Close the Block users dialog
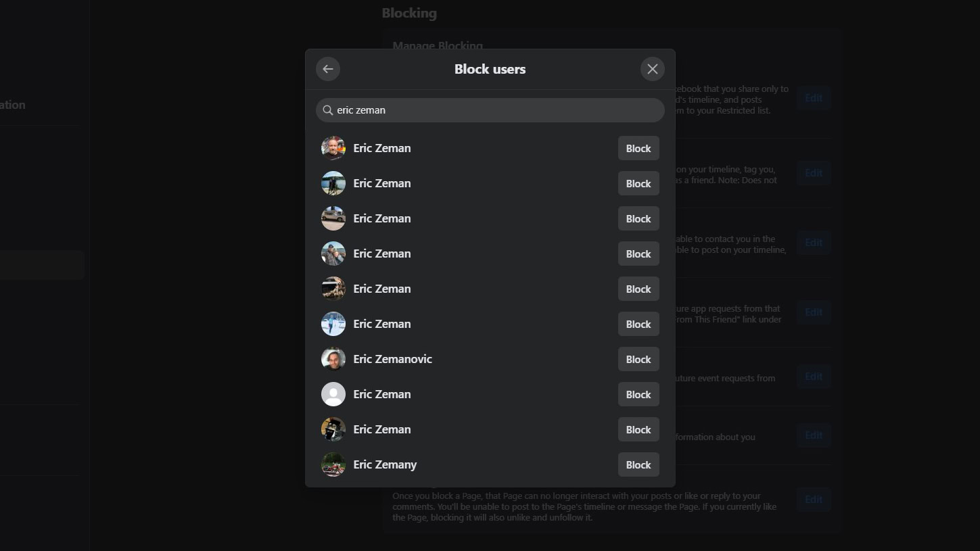 click(x=652, y=69)
